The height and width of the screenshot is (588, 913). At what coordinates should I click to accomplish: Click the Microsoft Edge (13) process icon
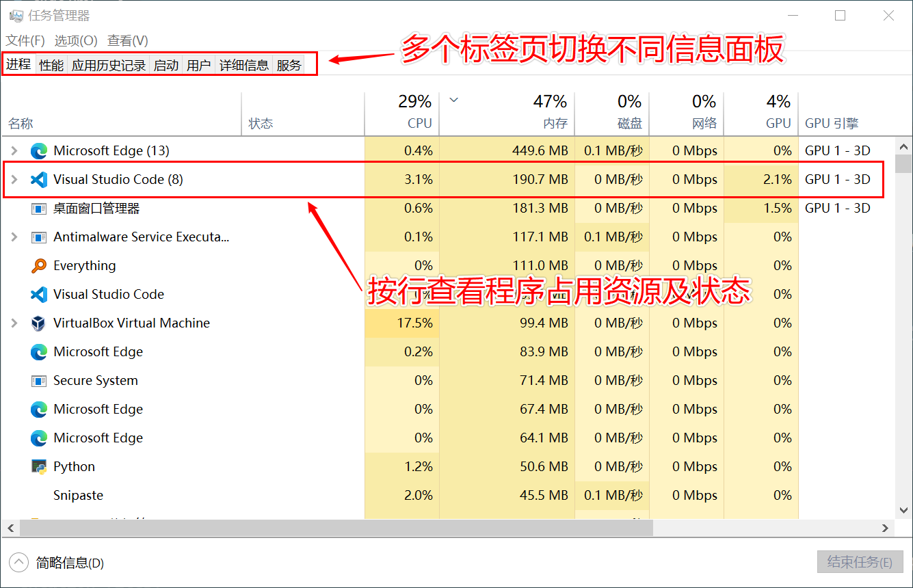[x=39, y=150]
